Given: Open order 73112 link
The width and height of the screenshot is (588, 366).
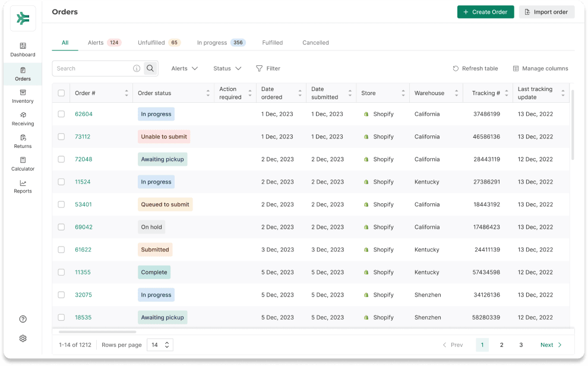Looking at the screenshot, I should [83, 137].
